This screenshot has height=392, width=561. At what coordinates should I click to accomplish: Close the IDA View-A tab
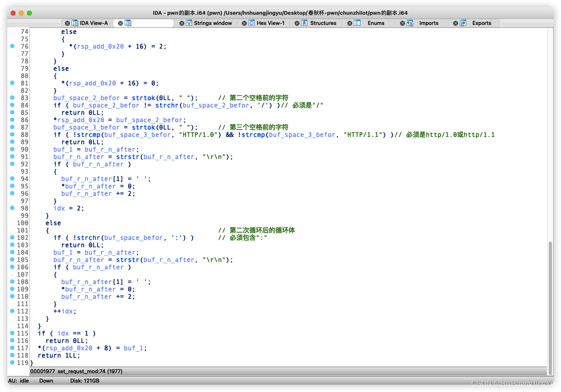(x=67, y=23)
